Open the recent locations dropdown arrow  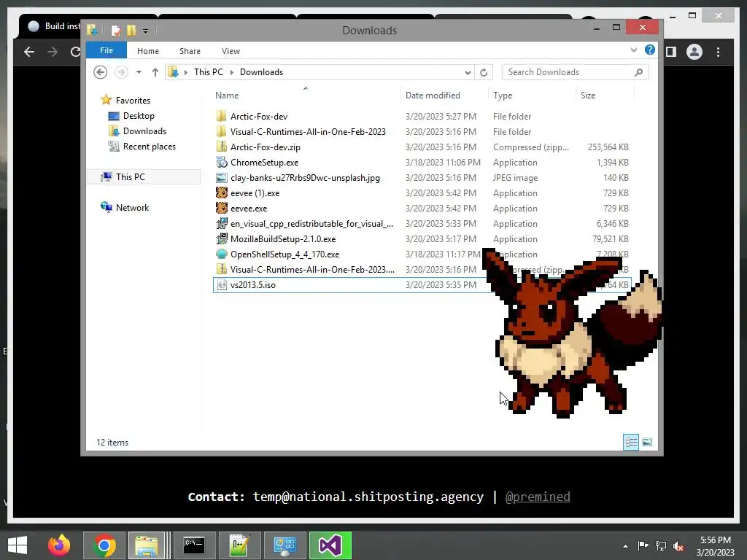[139, 72]
